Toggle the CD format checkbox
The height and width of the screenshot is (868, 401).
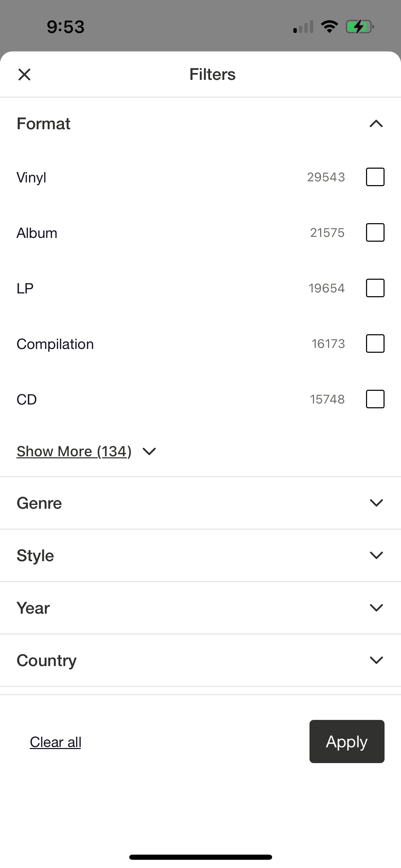375,399
